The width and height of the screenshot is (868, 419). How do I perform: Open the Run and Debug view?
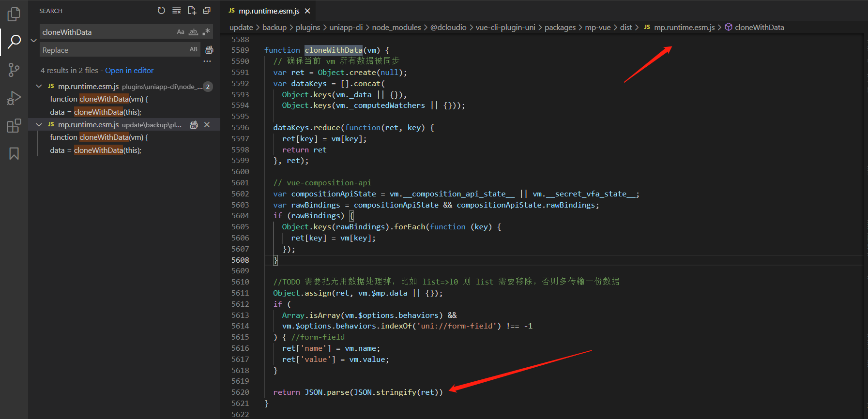pos(14,98)
